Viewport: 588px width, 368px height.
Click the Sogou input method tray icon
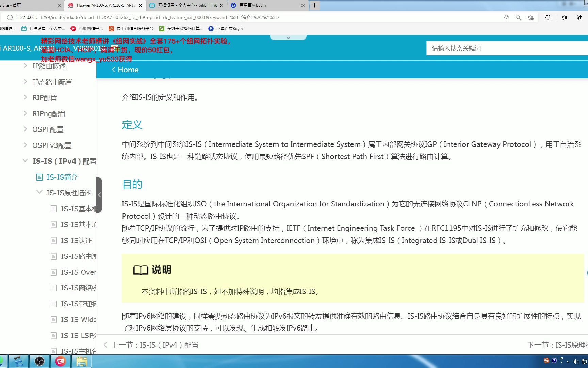[x=546, y=361]
